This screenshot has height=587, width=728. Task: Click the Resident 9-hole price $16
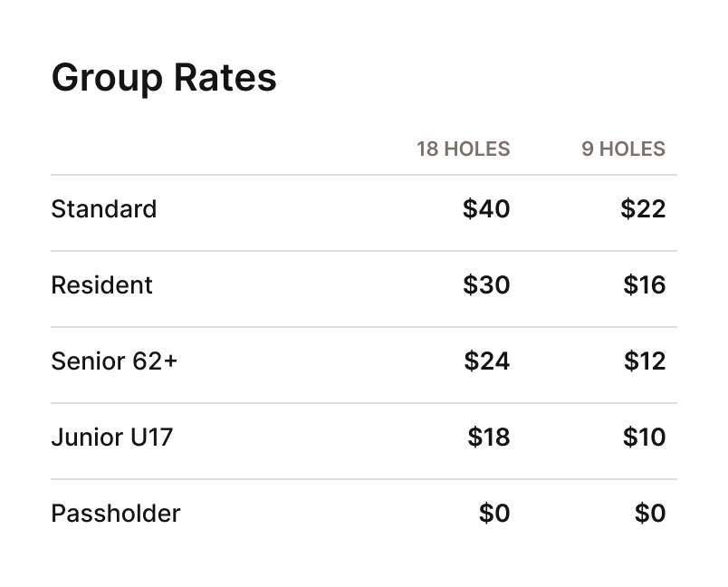tap(645, 285)
